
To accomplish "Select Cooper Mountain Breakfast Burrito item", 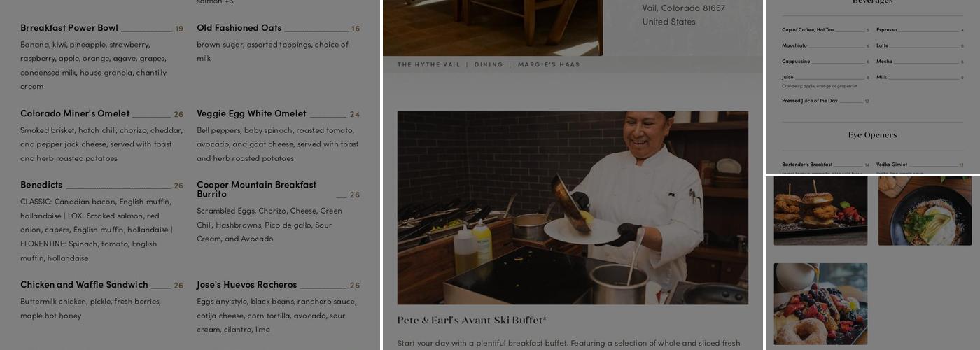I will 256,189.
